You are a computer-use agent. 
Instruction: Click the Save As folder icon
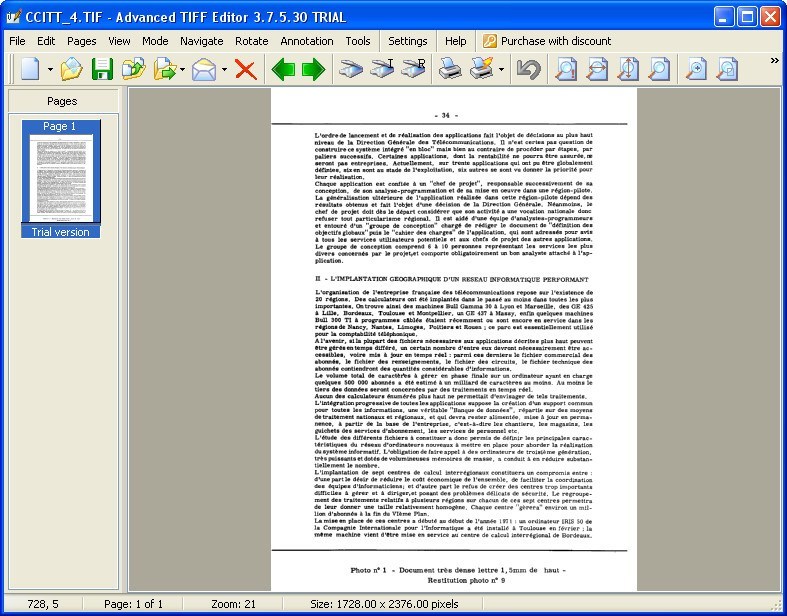(133, 69)
